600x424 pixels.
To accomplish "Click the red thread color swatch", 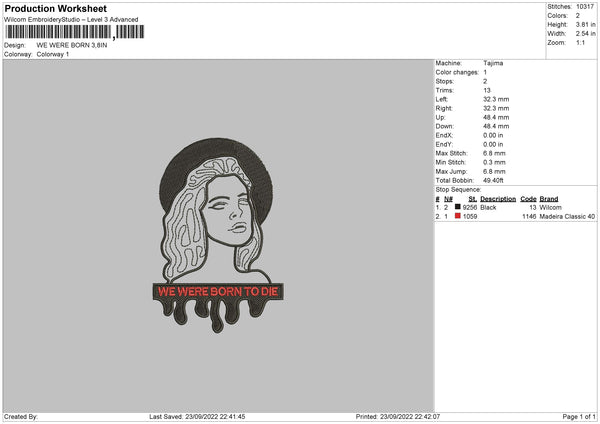I will pyautogui.click(x=457, y=216).
